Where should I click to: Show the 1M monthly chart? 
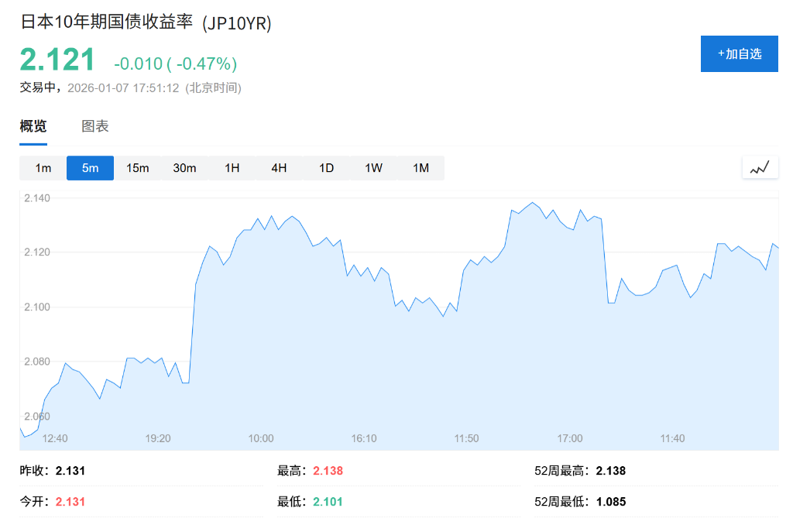pos(421,168)
